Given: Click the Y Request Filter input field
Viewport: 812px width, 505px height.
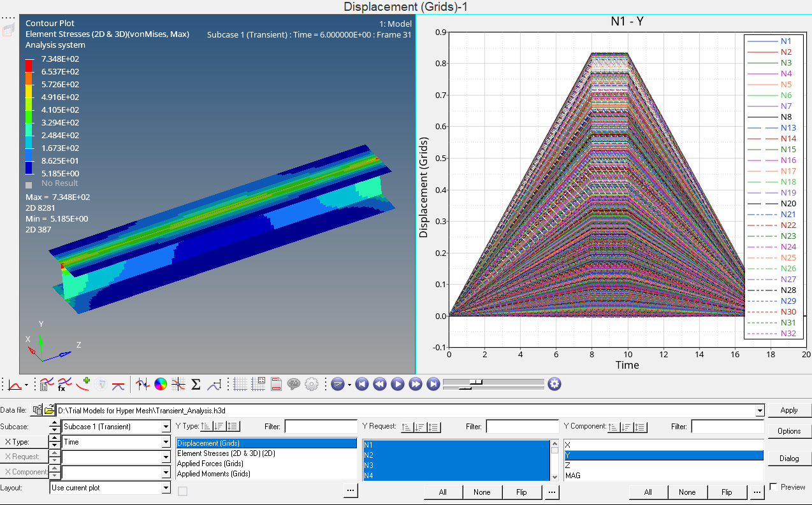Looking at the screenshot, I should point(522,427).
